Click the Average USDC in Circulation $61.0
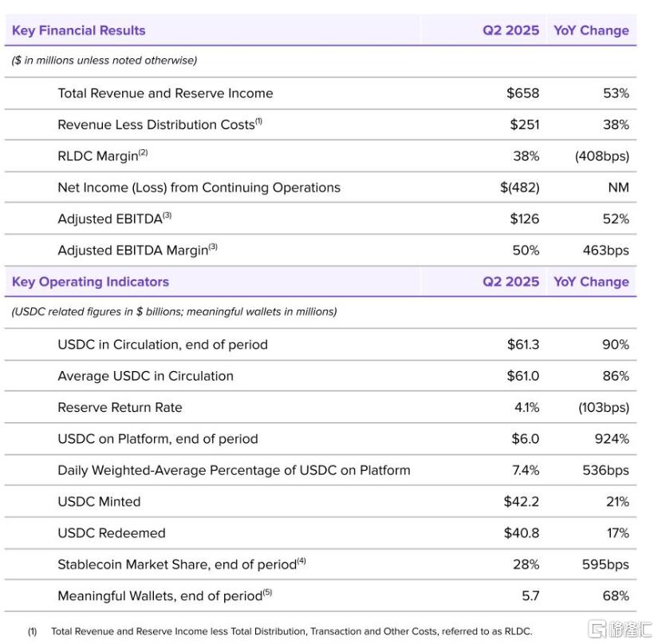Image resolution: width=658 pixels, height=644 pixels. (523, 376)
